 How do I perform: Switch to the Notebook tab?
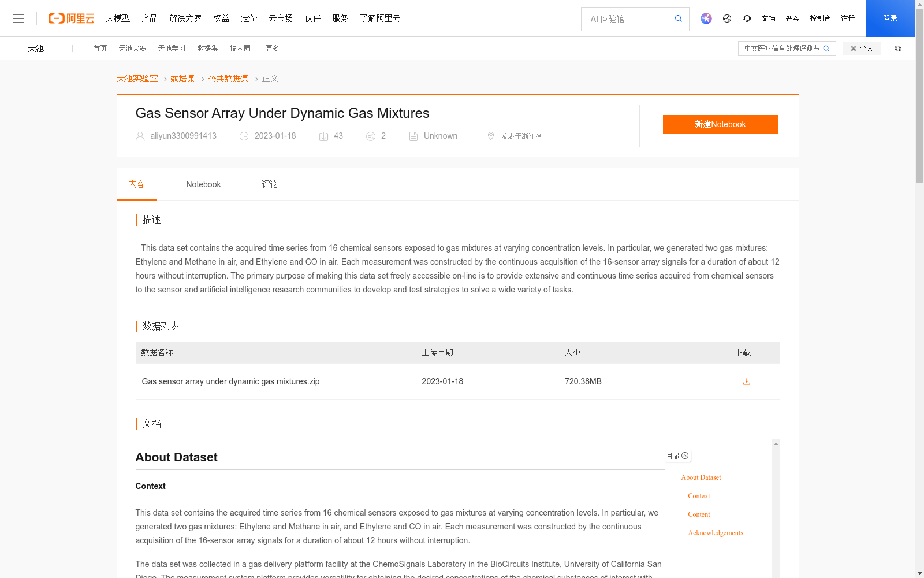pos(203,184)
